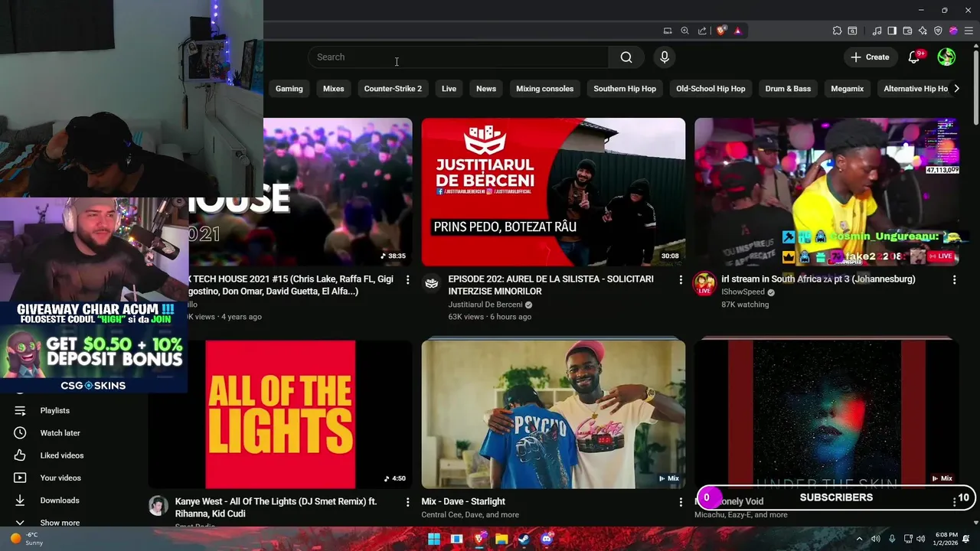Open the YouTube account avatar menu
The width and height of the screenshot is (980, 551).
click(x=946, y=57)
